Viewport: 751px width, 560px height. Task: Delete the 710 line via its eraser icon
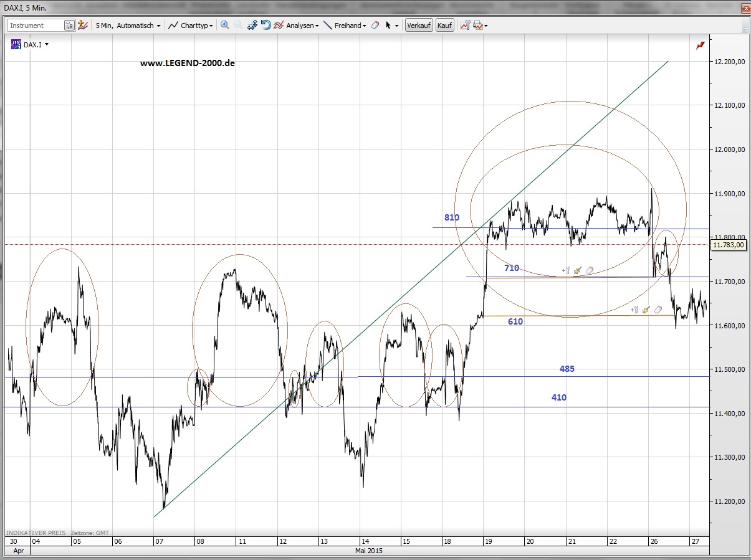tap(589, 270)
